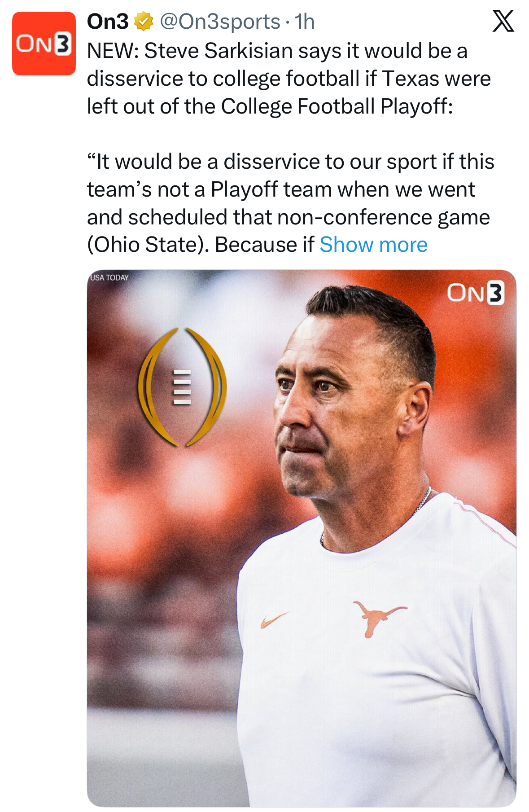Image resolution: width=529 pixels, height=812 pixels.
Task: Click the gold verified badge
Action: 144,22
